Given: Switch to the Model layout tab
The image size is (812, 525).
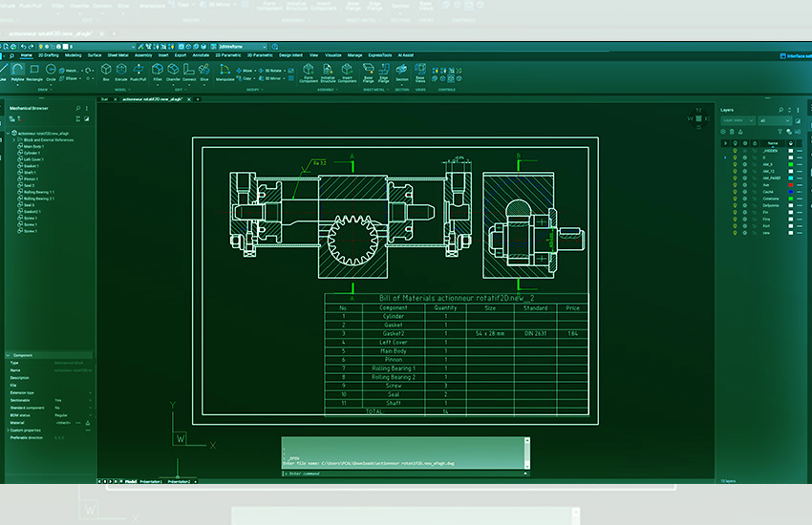Looking at the screenshot, I should pyautogui.click(x=131, y=481).
